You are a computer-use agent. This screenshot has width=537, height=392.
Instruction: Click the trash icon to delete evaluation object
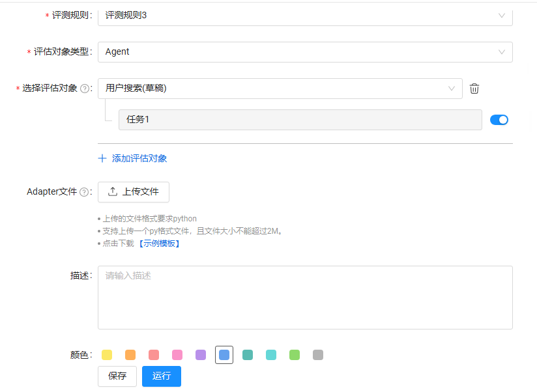pyautogui.click(x=474, y=89)
